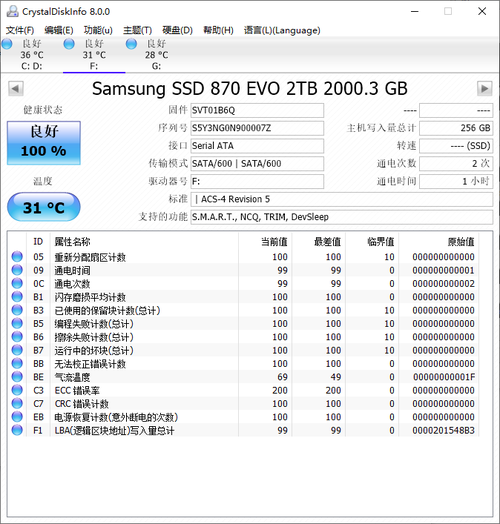Viewport: 500px width, 524px height.
Task: Click the supported features field S.M.A.R.T., NCQ, TRIM, DevSleep
Action: (342, 217)
